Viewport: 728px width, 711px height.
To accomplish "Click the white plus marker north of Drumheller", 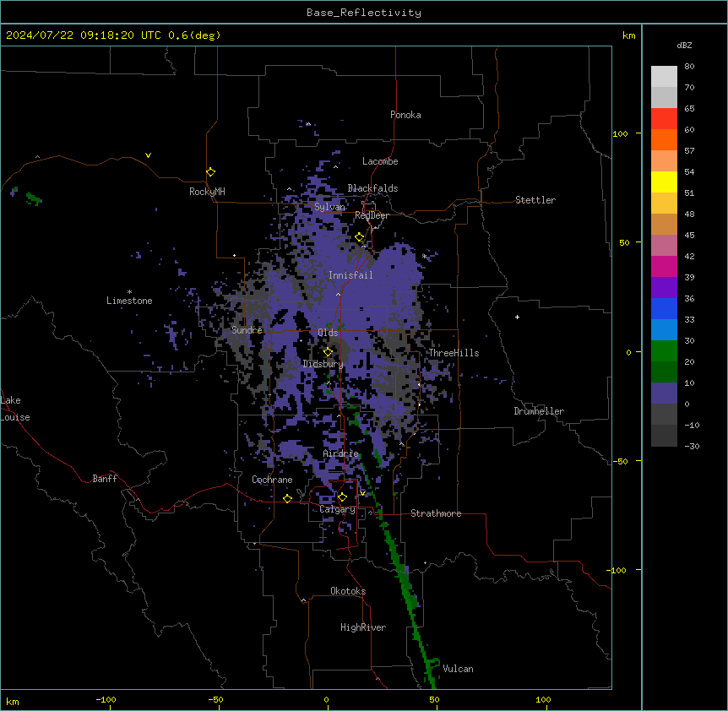I will click(517, 317).
